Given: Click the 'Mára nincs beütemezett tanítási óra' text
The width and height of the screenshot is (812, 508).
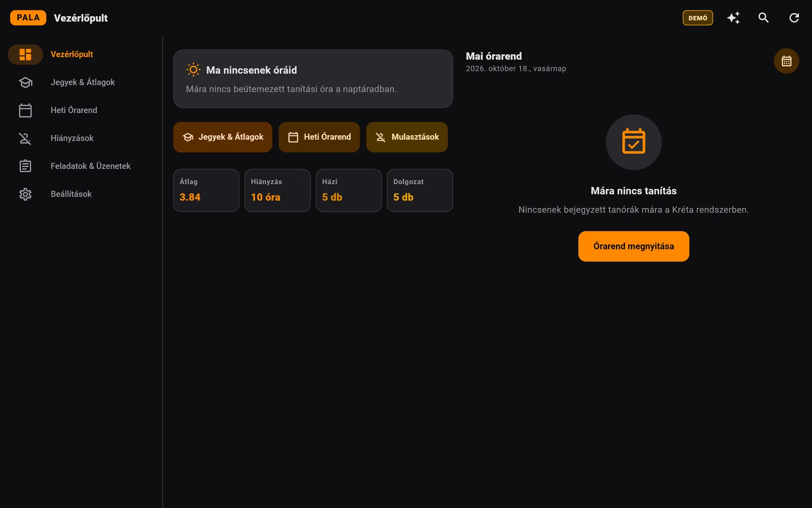Looking at the screenshot, I should [x=291, y=89].
